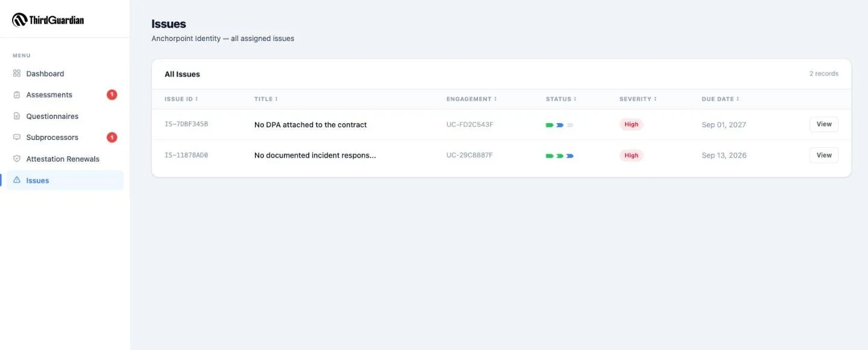This screenshot has width=868, height=350.
Task: Click the Issues page heading
Action: [x=169, y=24]
